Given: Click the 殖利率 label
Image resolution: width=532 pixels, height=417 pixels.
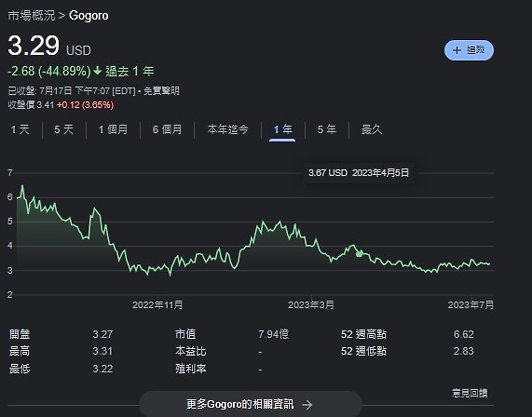Looking at the screenshot, I should tap(191, 369).
